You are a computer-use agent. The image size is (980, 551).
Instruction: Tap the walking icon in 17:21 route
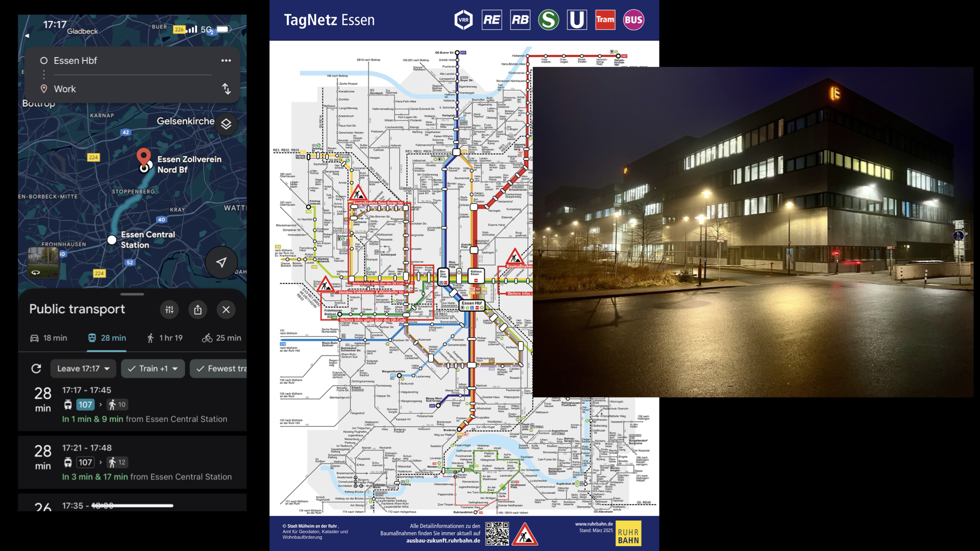112,462
